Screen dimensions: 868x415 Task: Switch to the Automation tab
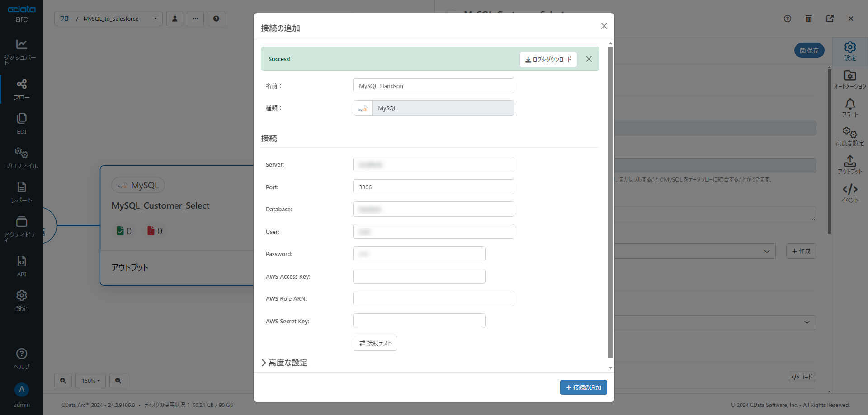click(x=850, y=79)
